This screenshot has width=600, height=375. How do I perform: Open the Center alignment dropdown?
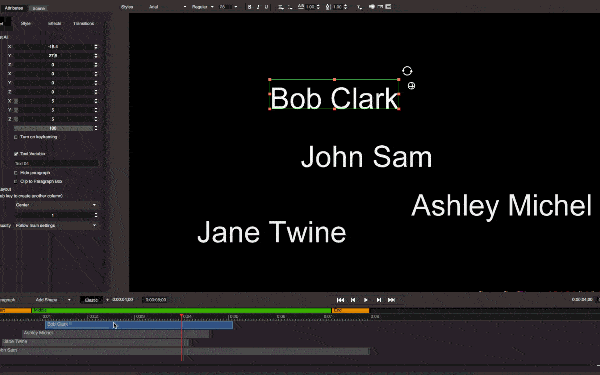tap(56, 205)
